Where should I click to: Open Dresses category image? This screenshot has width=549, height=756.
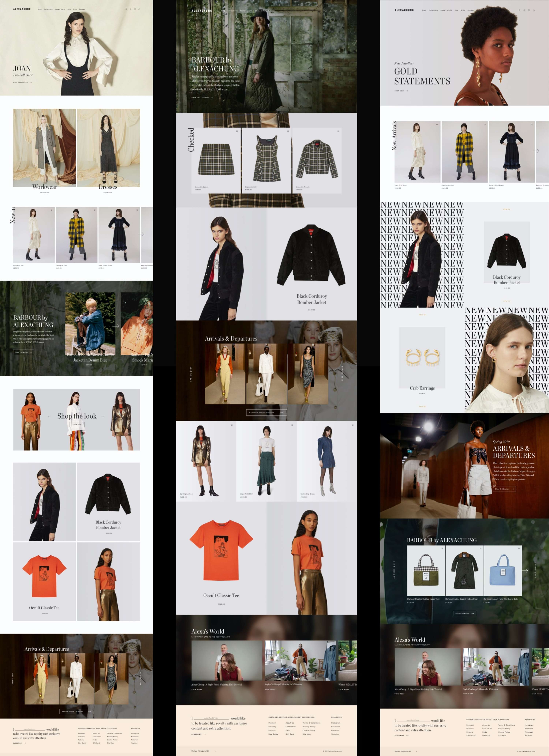pos(108,148)
